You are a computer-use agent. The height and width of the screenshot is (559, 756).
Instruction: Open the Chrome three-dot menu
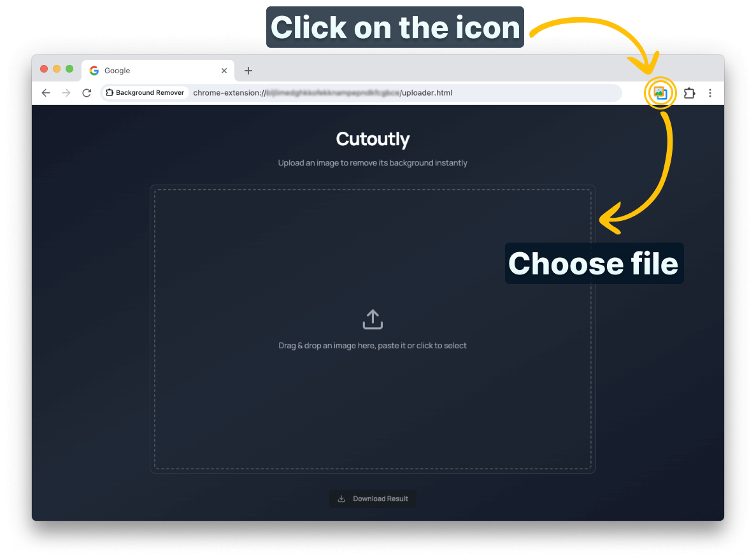coord(710,93)
